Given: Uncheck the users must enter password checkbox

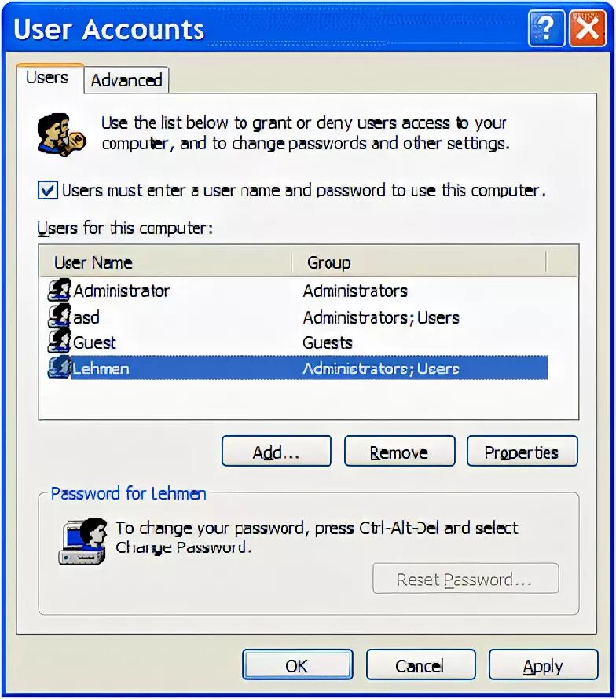Looking at the screenshot, I should pyautogui.click(x=48, y=190).
